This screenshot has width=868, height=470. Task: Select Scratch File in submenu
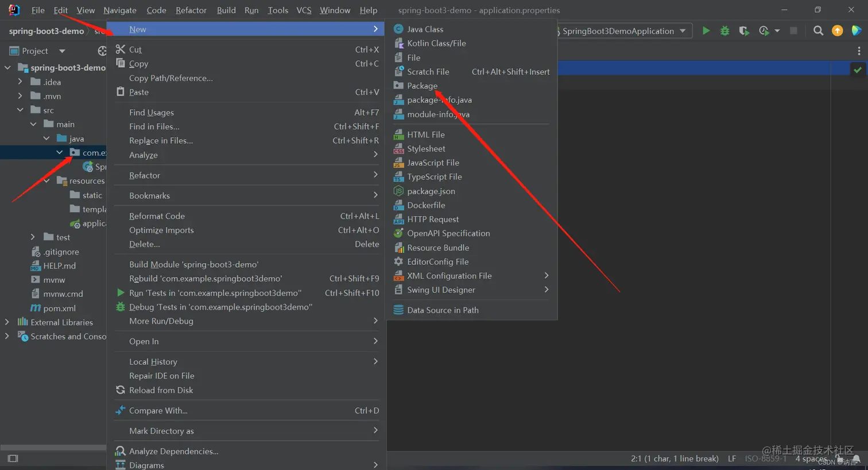click(428, 71)
